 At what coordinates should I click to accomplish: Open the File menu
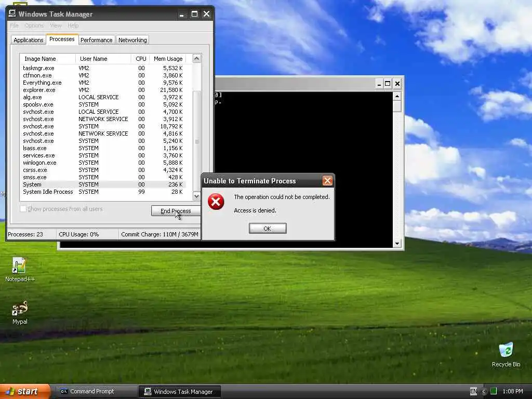(14, 25)
